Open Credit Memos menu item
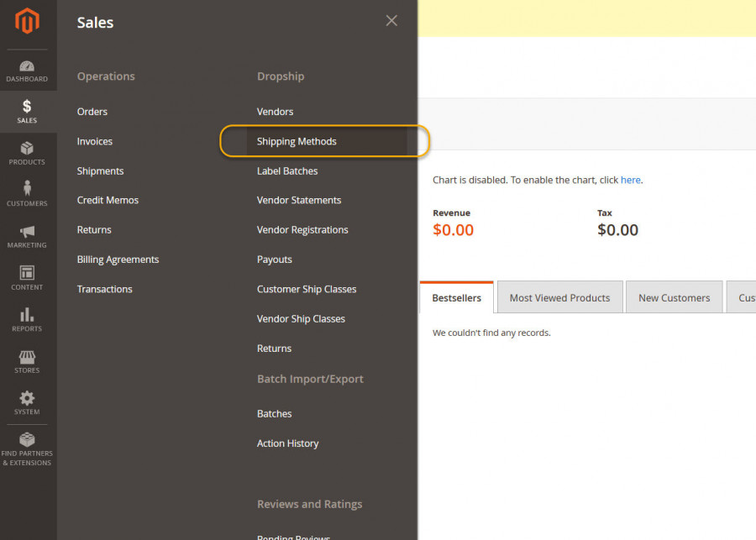 tap(108, 200)
